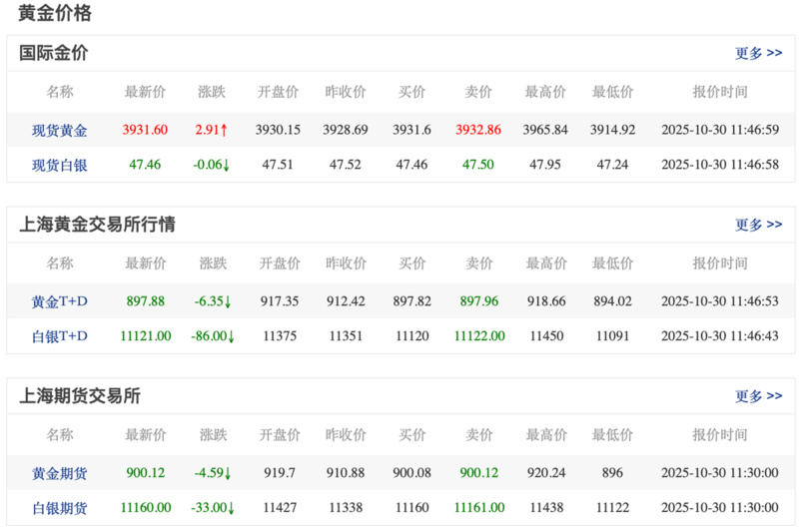799x532 pixels.
Task: Click the down arrow beside -4.59
Action: pyautogui.click(x=228, y=473)
